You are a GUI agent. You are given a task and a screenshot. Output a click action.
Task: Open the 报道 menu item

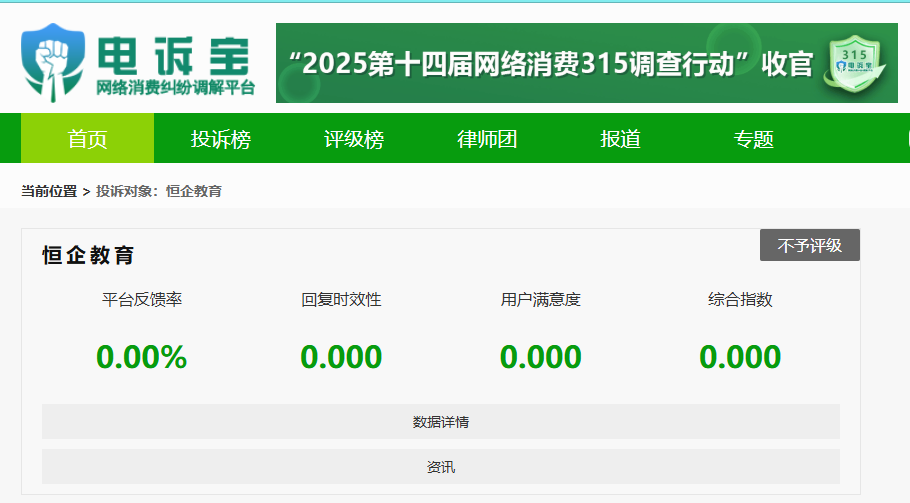(620, 139)
